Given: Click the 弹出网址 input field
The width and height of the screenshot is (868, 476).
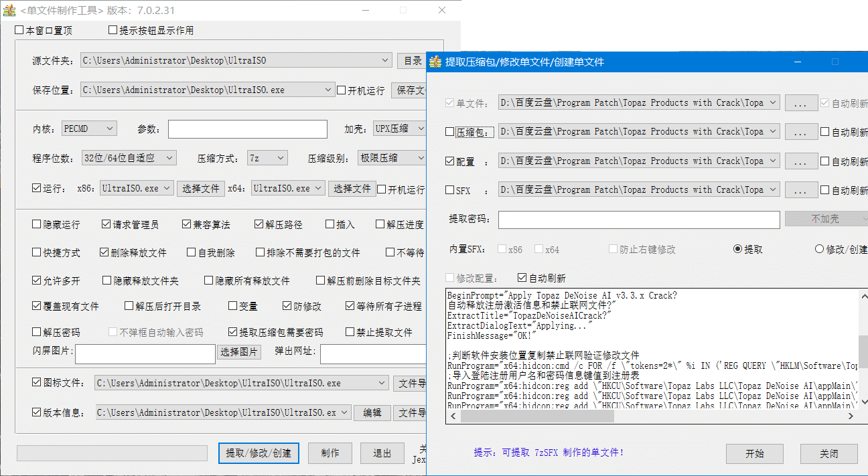Looking at the screenshot, I should tap(374, 353).
